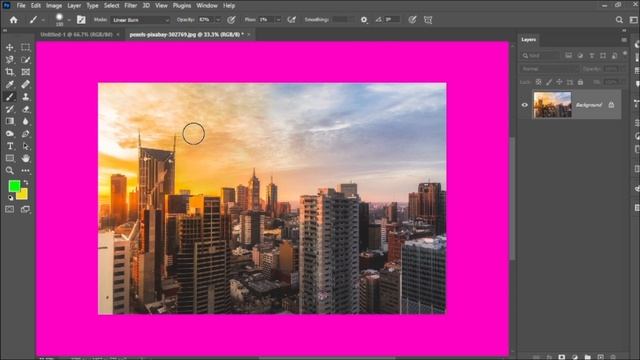Viewport: 640px width, 360px height.
Task: Change screen mode icon in toolbar
Action: pos(25,209)
